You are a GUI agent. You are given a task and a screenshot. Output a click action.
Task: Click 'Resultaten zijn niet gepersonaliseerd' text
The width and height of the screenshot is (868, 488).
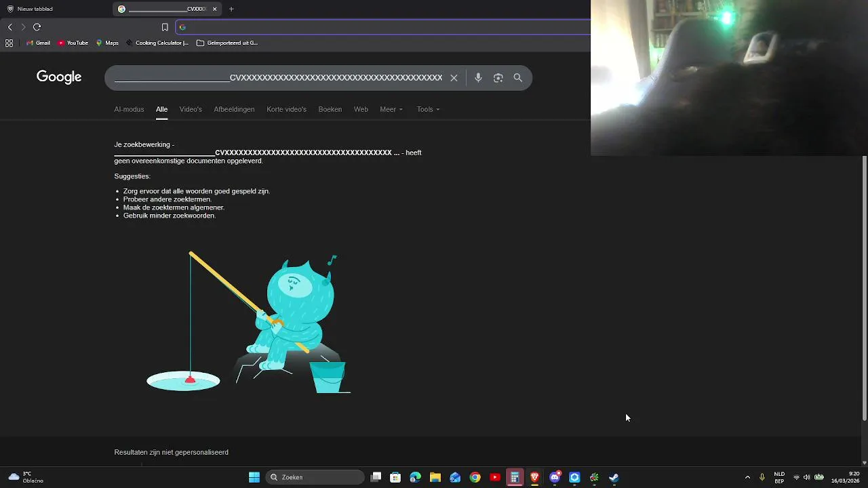click(x=171, y=452)
